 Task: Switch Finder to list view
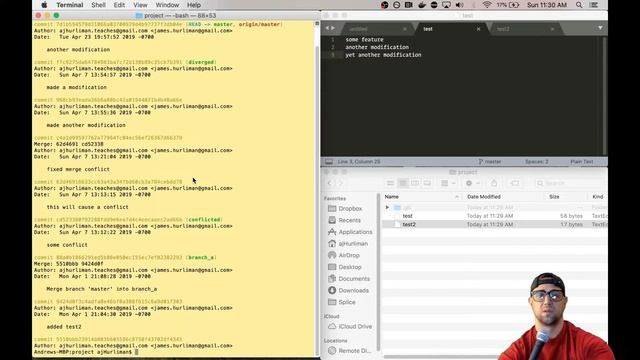point(403,183)
